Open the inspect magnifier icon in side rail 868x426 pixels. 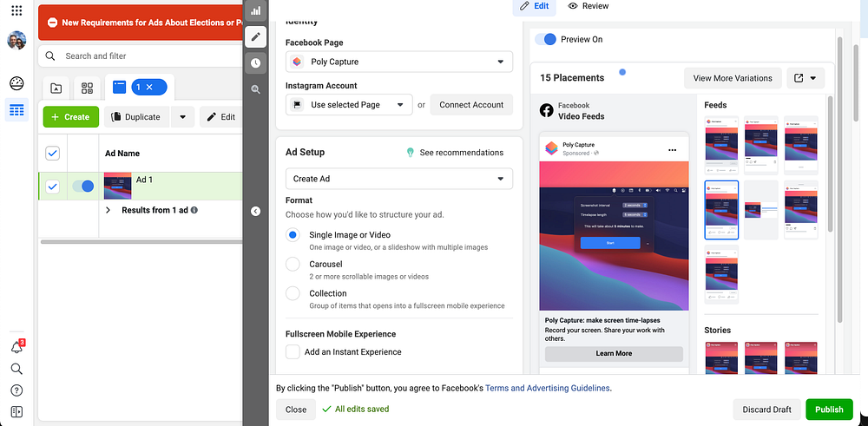[256, 89]
